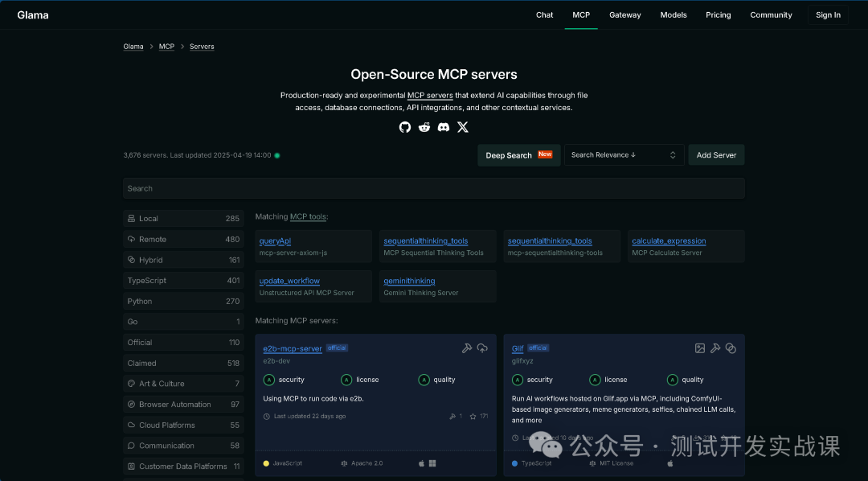The height and width of the screenshot is (481, 868).
Task: Filter servers by Cloud Platforms
Action: pos(183,425)
